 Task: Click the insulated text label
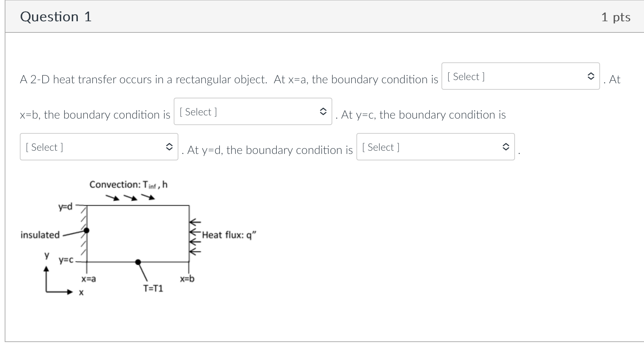[40, 235]
